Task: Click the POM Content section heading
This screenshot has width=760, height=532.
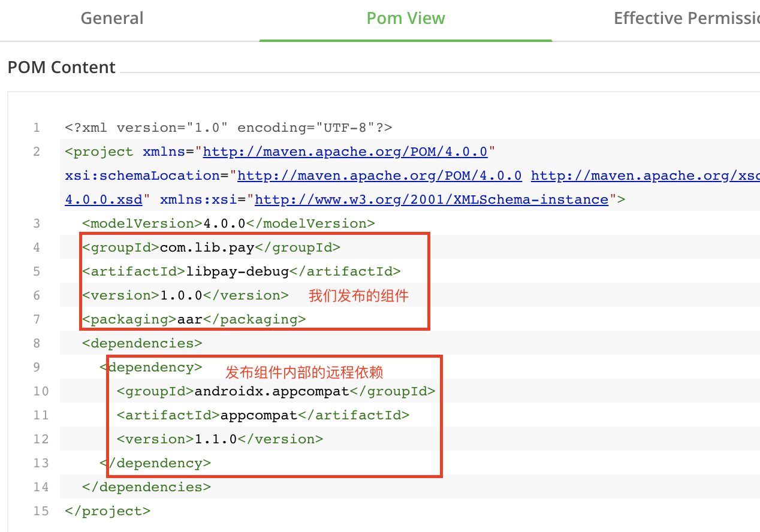Action: pyautogui.click(x=62, y=67)
